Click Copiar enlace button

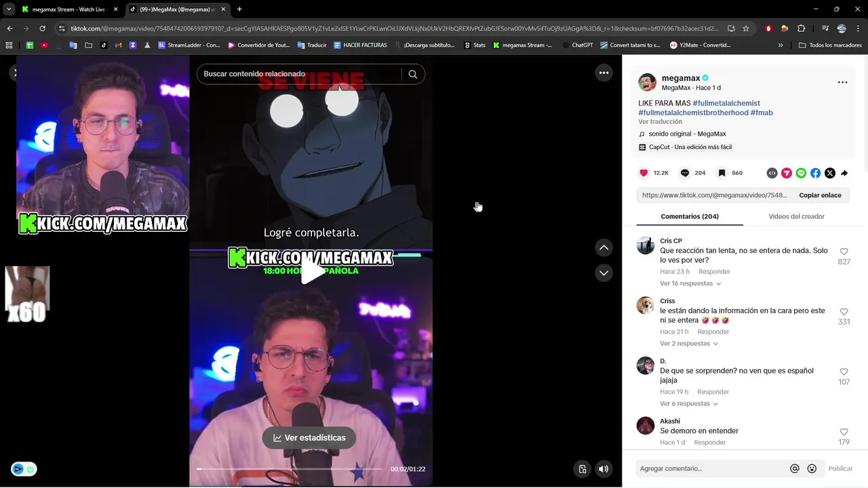pyautogui.click(x=820, y=195)
